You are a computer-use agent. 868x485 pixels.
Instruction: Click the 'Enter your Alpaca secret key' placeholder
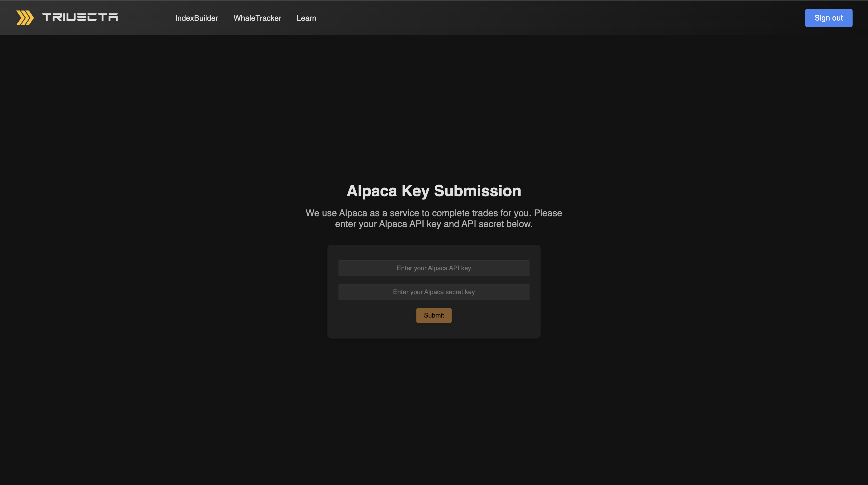[x=434, y=292]
